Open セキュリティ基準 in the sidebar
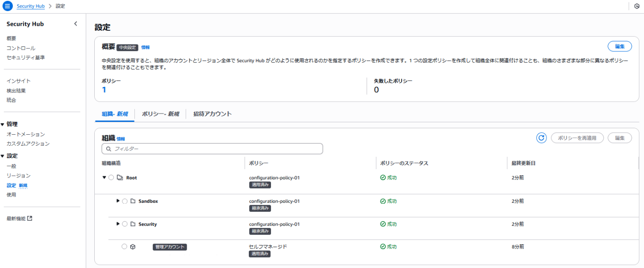This screenshot has width=644, height=268. (x=26, y=57)
